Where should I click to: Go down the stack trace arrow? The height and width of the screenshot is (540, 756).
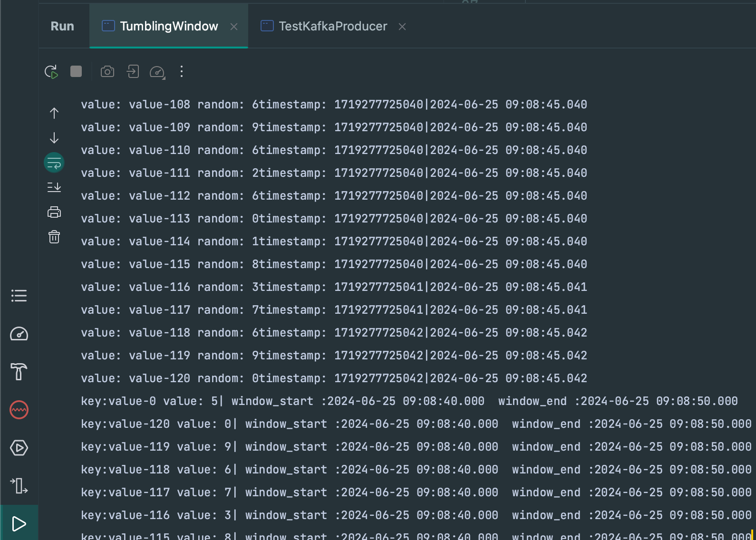click(x=54, y=138)
